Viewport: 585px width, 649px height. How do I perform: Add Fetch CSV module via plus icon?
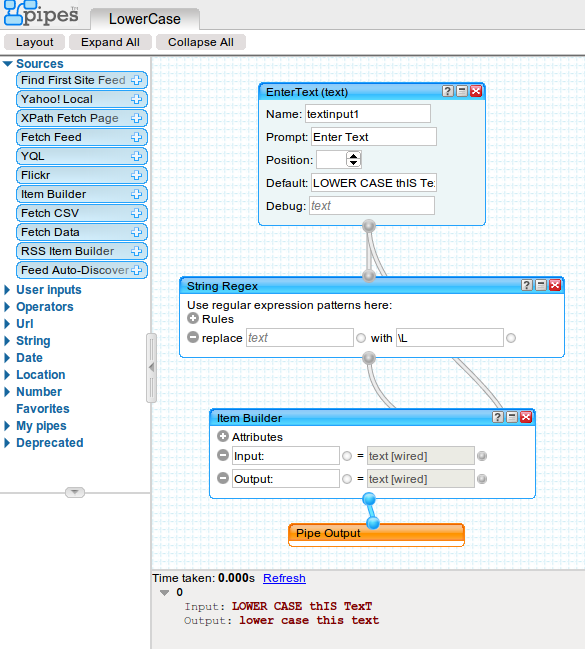tap(136, 213)
